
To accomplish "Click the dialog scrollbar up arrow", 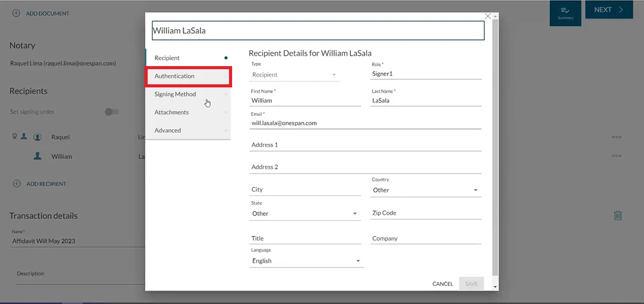I will (495, 16).
